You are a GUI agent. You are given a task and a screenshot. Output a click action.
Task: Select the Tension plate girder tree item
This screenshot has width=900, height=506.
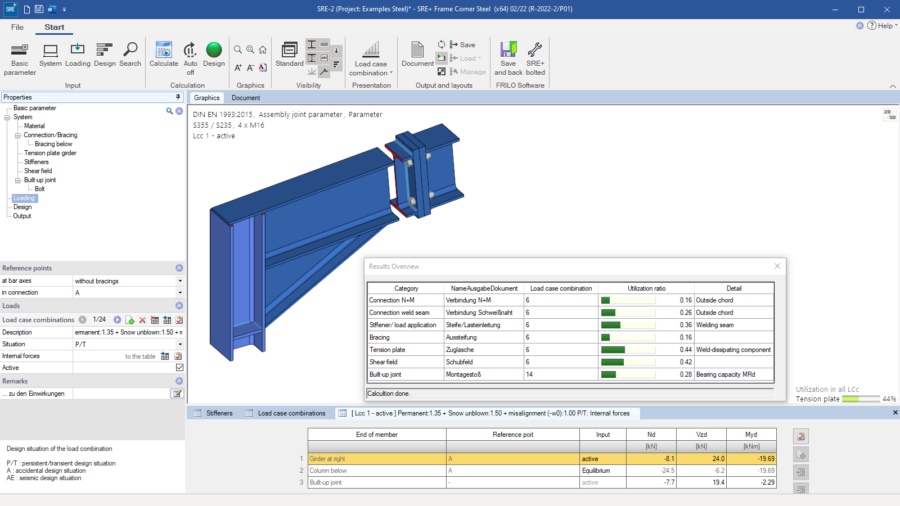(52, 153)
